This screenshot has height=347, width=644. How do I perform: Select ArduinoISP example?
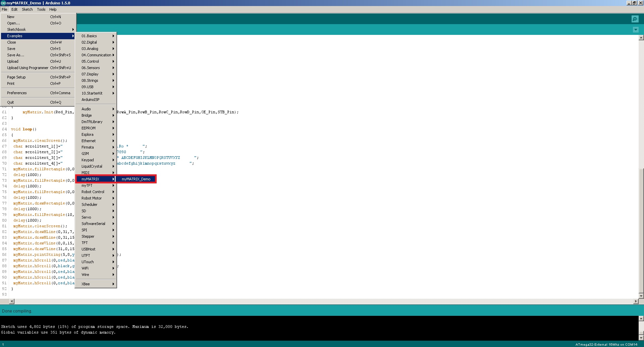[91, 100]
